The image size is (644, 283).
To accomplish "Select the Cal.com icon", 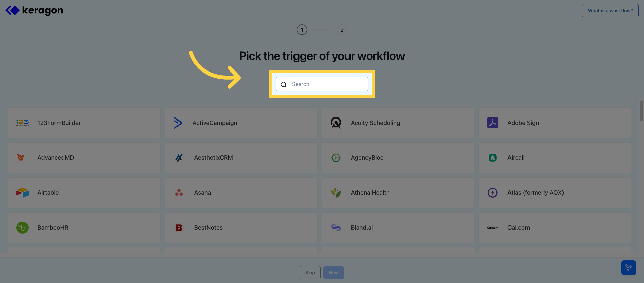I will click(492, 227).
